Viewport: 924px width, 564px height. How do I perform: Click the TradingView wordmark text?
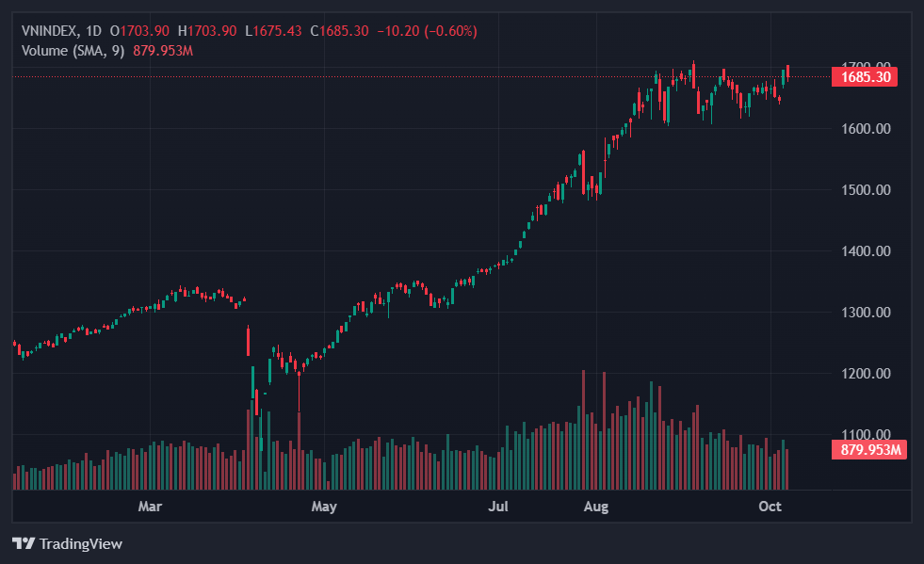coord(80,543)
